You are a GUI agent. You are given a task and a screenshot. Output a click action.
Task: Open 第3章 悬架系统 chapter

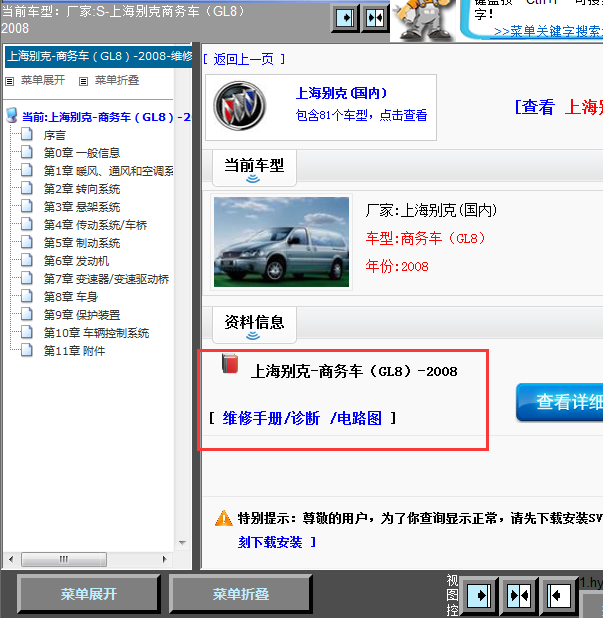tap(82, 207)
